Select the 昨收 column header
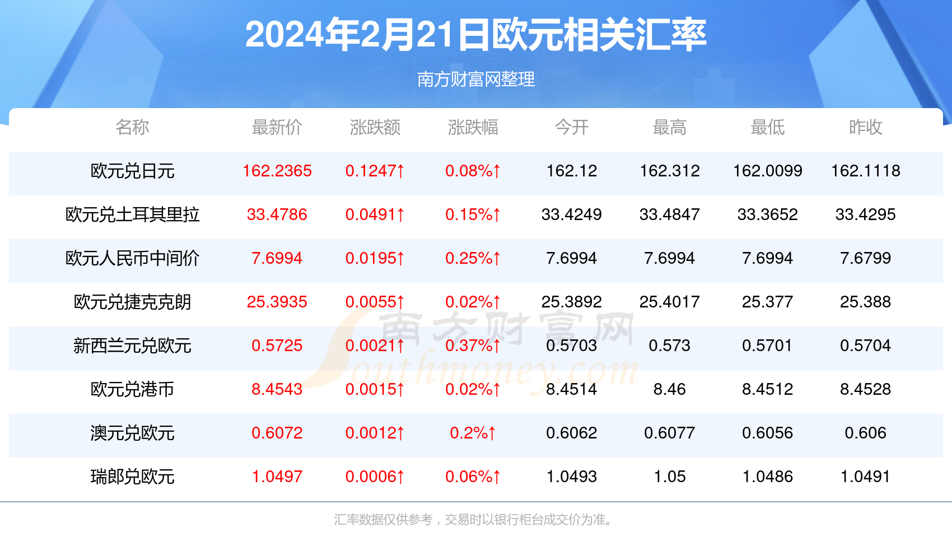Viewport: 952px width, 560px height. [866, 127]
